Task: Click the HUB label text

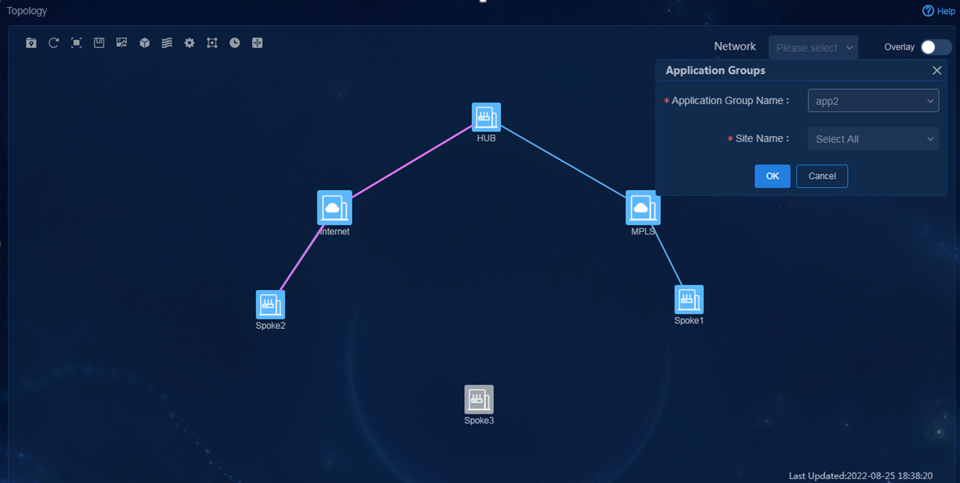Action: [486, 138]
